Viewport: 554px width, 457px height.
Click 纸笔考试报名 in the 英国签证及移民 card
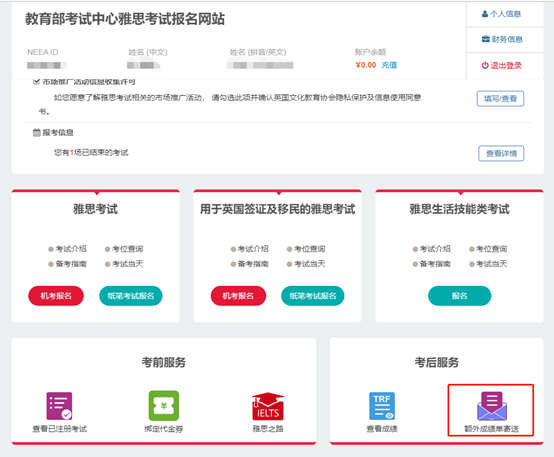(x=313, y=296)
